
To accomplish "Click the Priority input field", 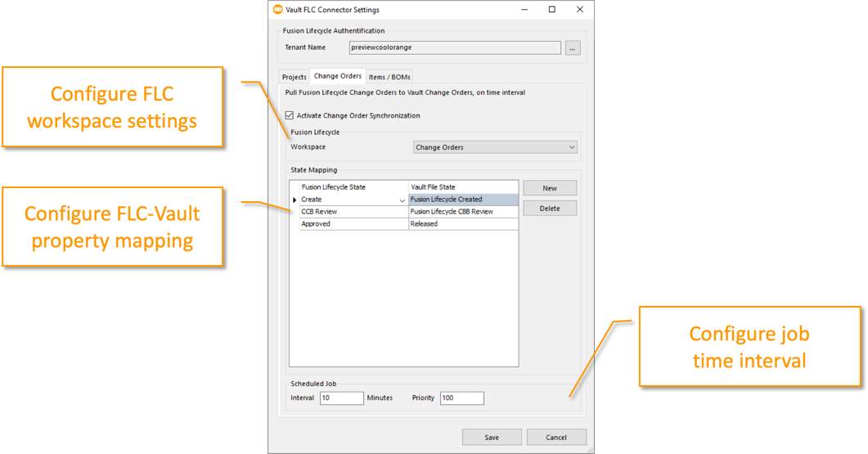I will click(x=461, y=398).
